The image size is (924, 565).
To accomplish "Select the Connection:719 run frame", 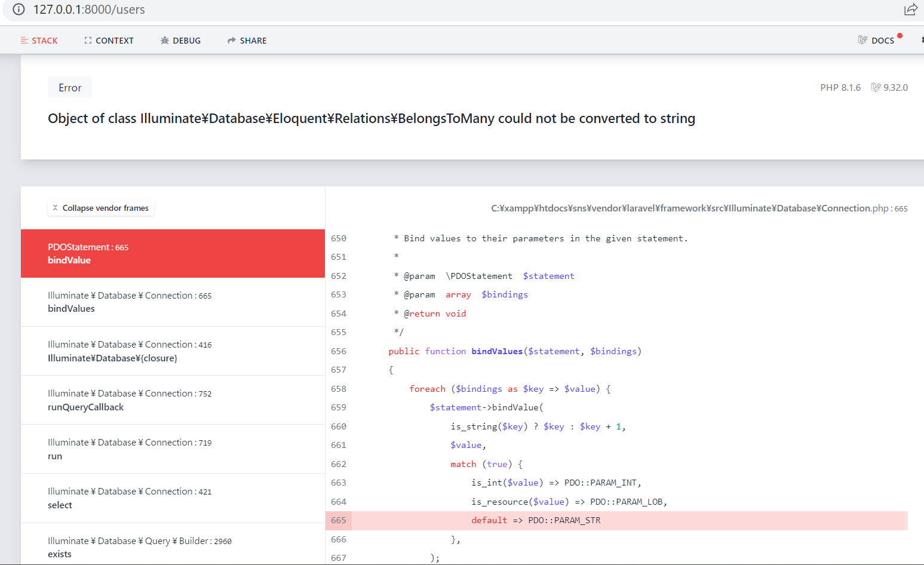I will tap(173, 449).
